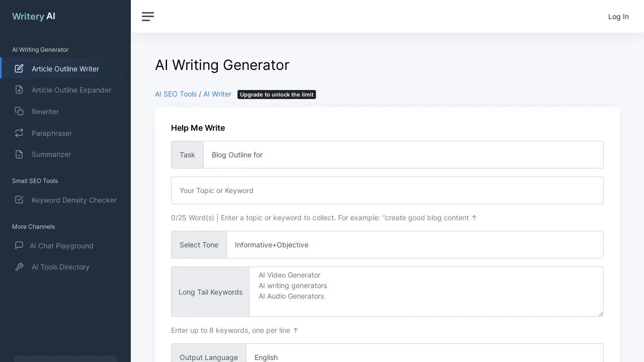Click the Article Outline Writer pencil icon

[19, 68]
